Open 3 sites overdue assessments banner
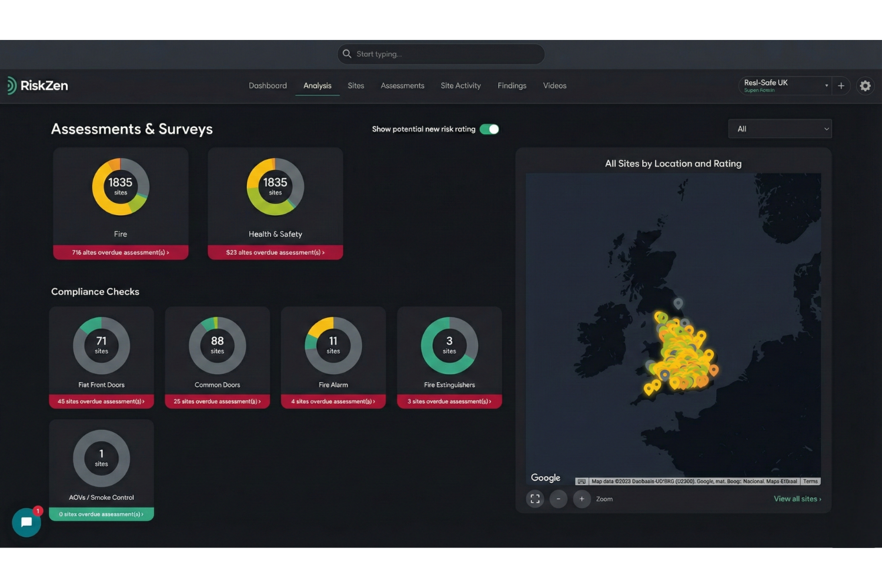882x588 pixels. (x=449, y=401)
